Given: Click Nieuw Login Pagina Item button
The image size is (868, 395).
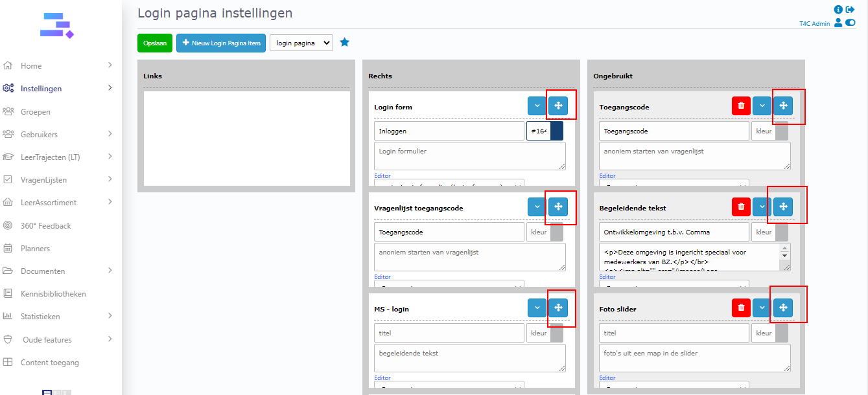Looking at the screenshot, I should pos(221,43).
